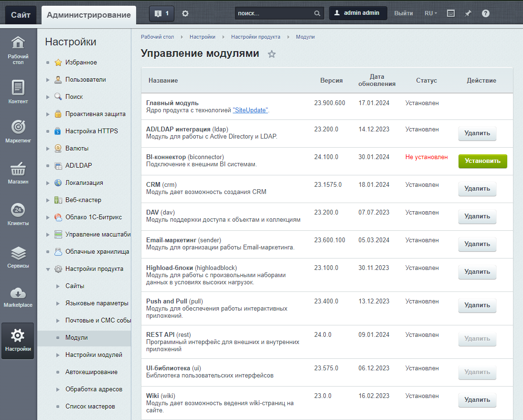Open the Клиенты sidebar section

coord(18,214)
